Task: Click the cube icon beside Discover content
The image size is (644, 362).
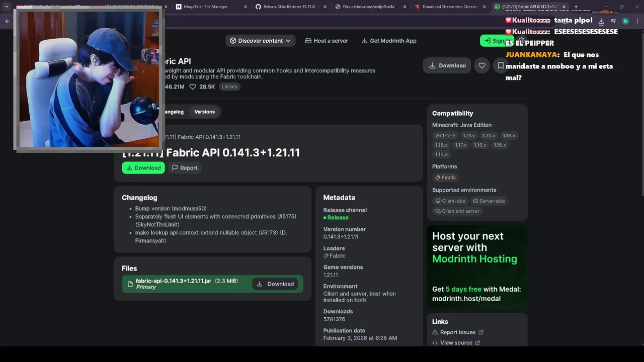Action: click(x=233, y=41)
